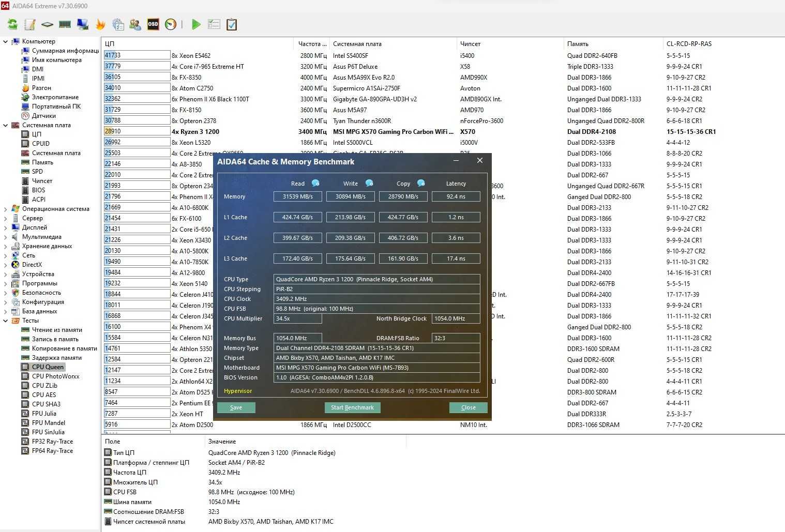Click the Start Benchmark button
Screen dimensions: 785x532
[x=352, y=407]
